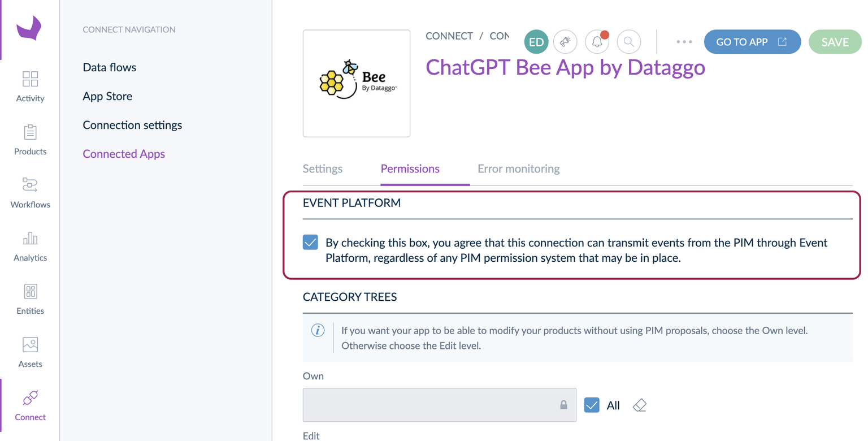Open the three-dots more options menu

coord(684,42)
